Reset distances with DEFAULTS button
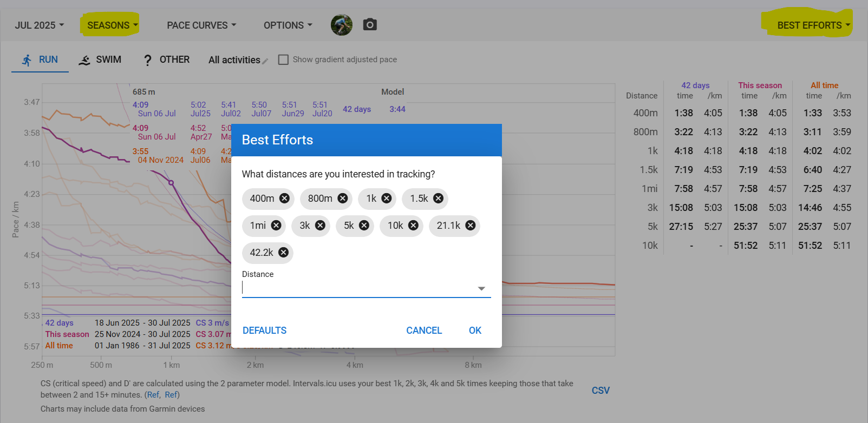868x423 pixels. point(265,331)
